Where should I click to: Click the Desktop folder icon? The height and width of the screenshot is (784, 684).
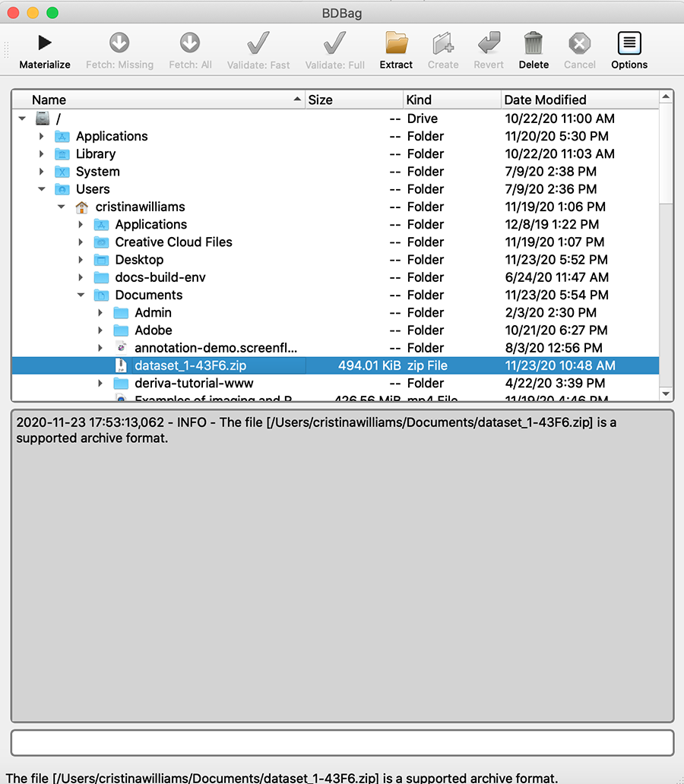102,260
